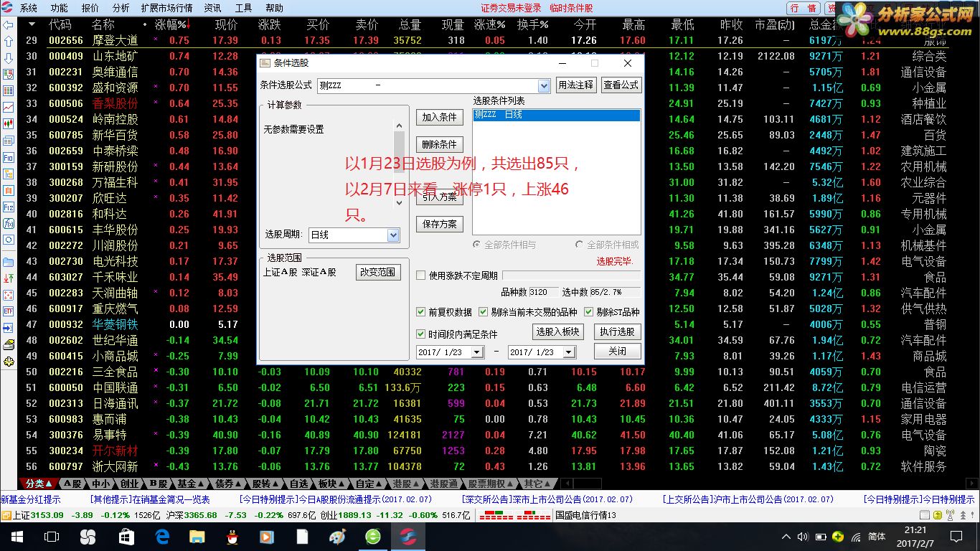The height and width of the screenshot is (551, 980).
Task: Click the 关闭 button in dialog
Action: click(x=617, y=352)
